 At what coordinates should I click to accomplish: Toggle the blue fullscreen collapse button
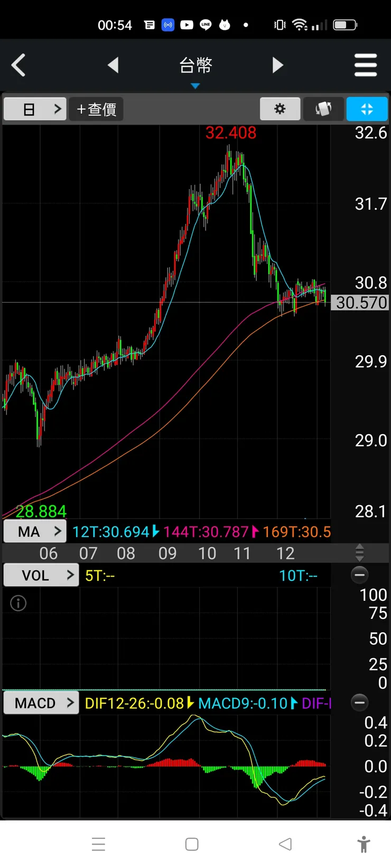click(367, 109)
